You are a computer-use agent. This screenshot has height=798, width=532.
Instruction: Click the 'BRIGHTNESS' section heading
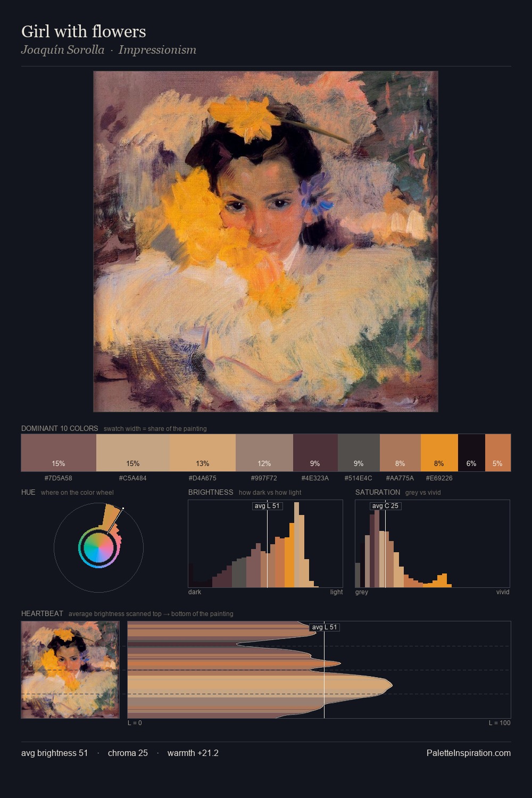211,492
